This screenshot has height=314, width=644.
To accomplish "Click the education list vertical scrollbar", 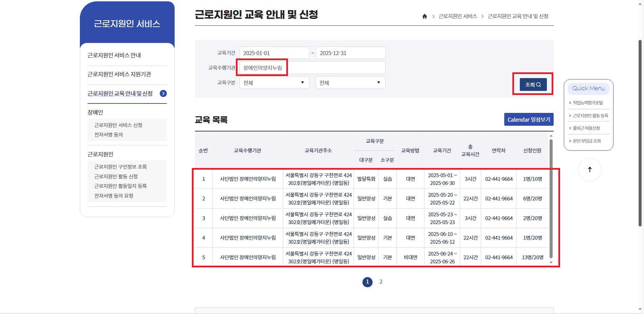I will [551, 199].
